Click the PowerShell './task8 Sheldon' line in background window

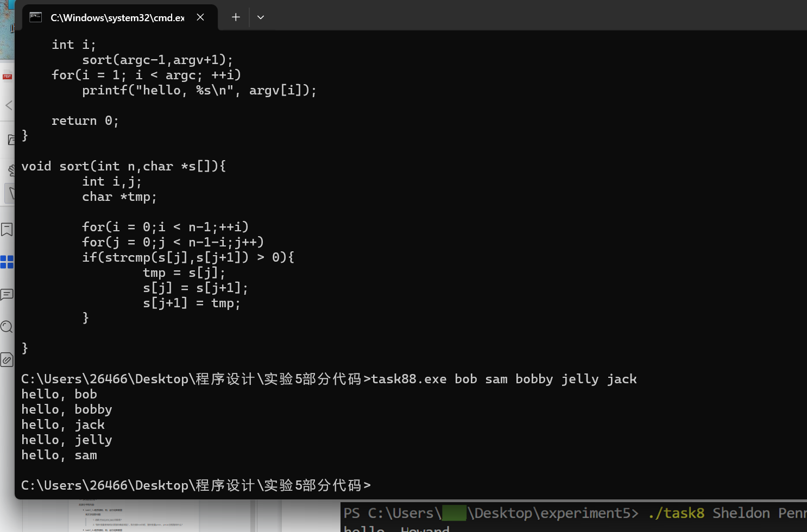point(575,513)
